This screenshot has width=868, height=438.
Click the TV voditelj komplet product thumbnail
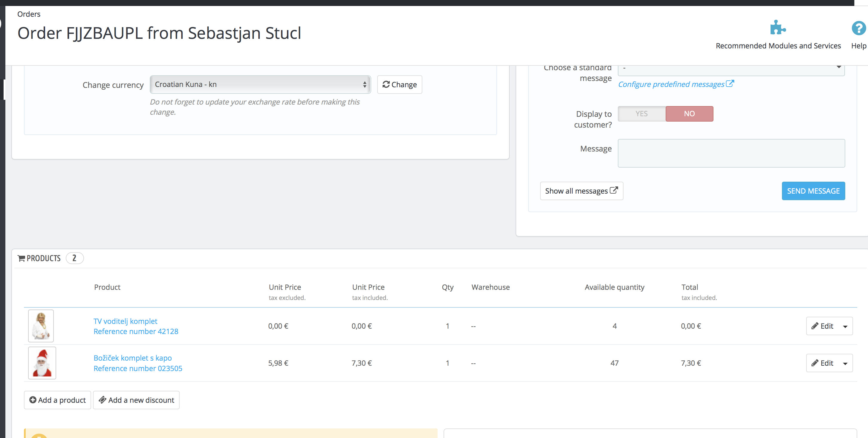point(41,326)
